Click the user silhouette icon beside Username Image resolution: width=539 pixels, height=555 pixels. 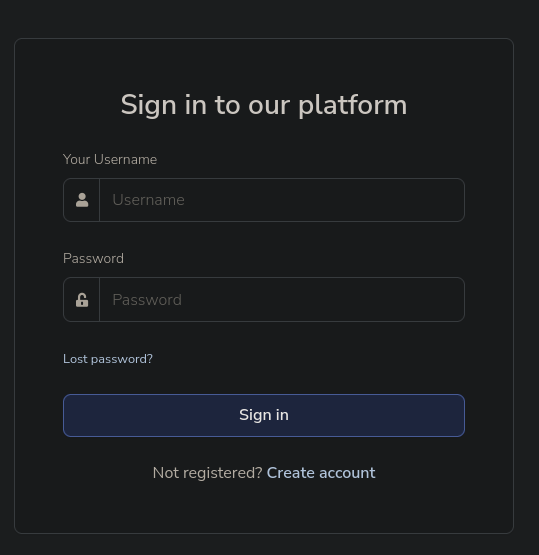click(x=82, y=200)
